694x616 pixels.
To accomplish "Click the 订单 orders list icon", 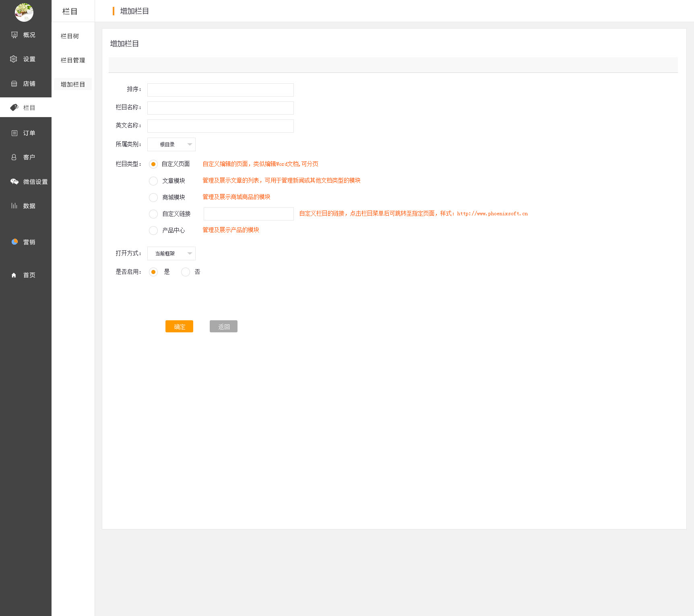I will click(14, 133).
